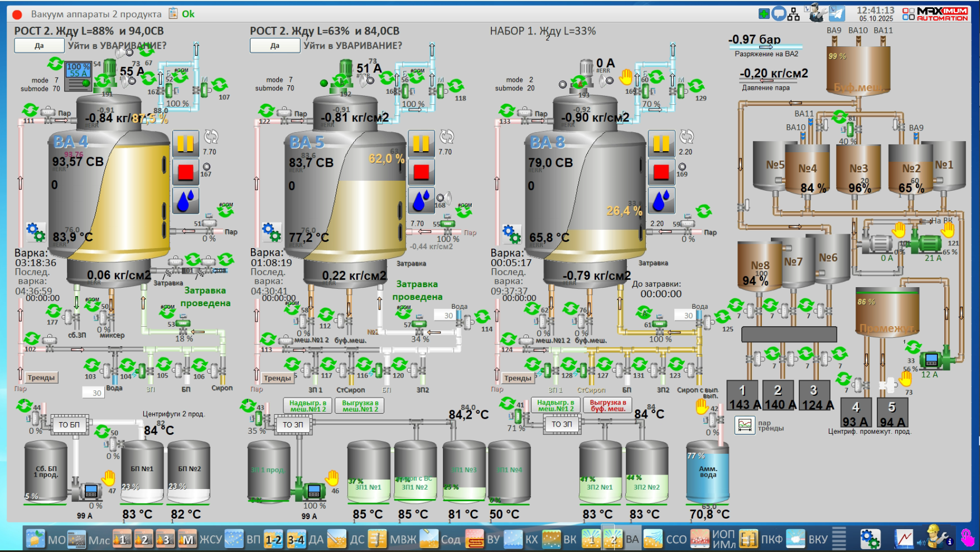Click Тренды button under ВА 5
This screenshot has height=552, width=980.
pyautogui.click(x=277, y=378)
